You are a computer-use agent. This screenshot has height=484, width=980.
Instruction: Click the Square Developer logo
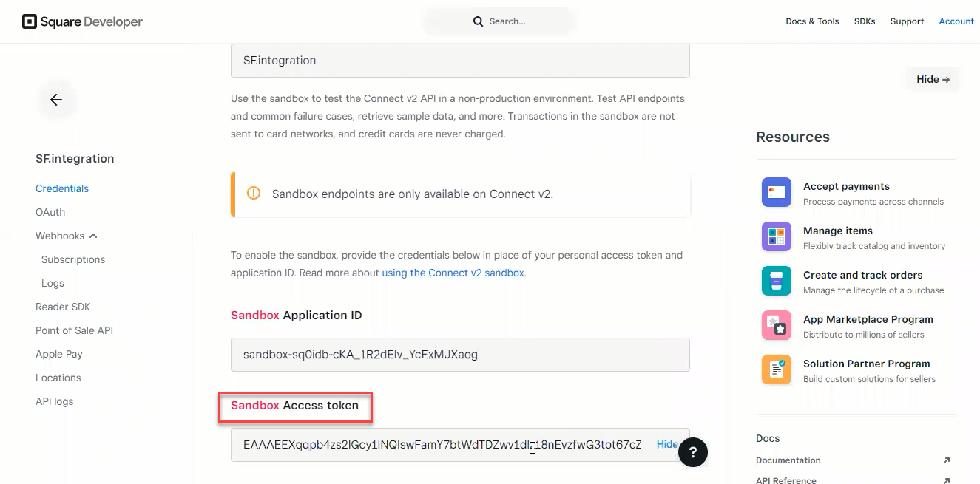point(82,21)
